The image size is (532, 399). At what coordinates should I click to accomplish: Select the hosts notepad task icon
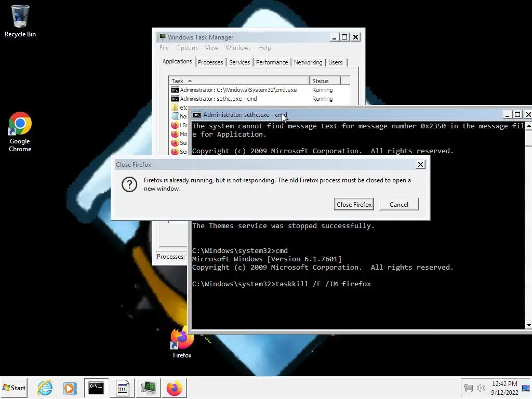pyautogui.click(x=175, y=116)
